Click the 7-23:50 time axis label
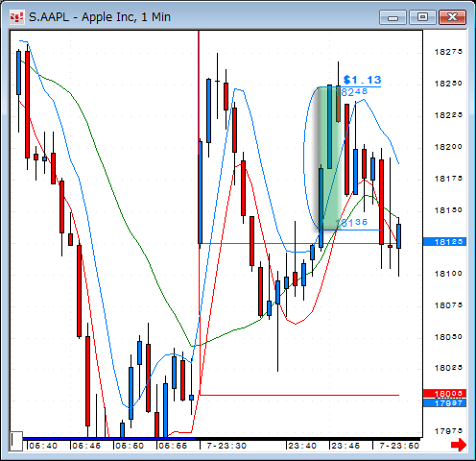The image size is (476, 461). pos(399,446)
